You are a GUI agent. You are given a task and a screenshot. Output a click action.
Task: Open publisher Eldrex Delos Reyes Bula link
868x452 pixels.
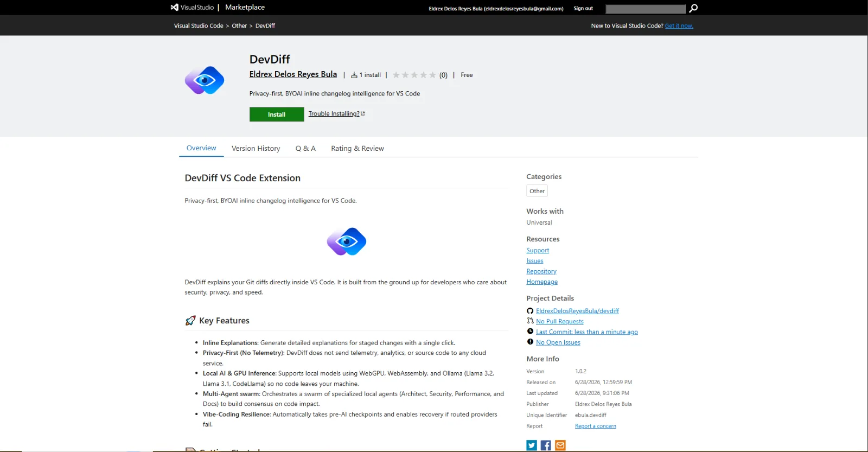click(293, 74)
